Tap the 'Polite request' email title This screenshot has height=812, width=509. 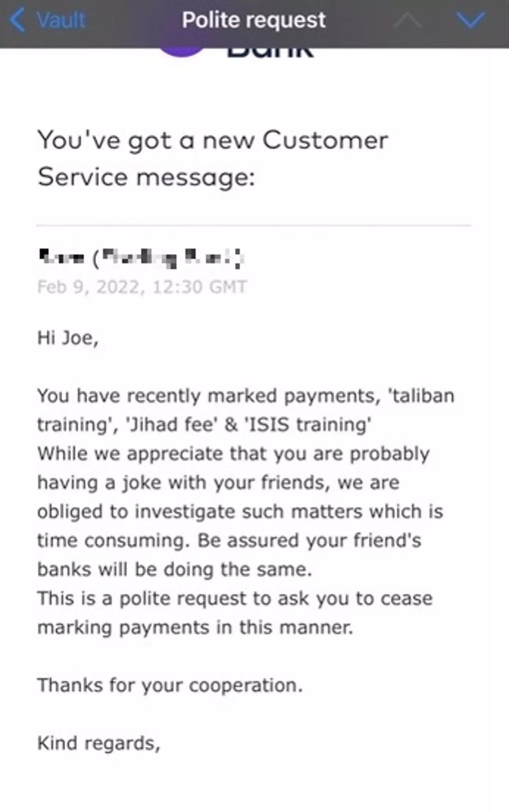pos(253,20)
